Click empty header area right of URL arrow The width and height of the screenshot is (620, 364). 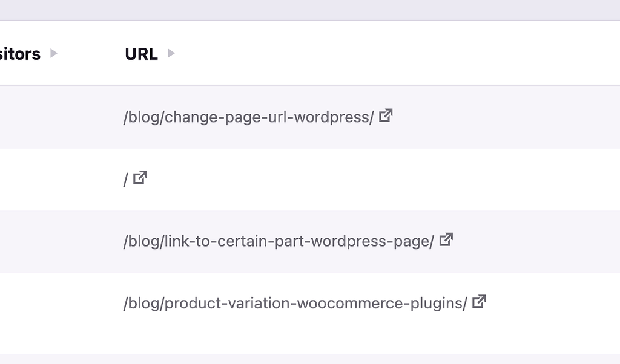[x=394, y=54]
